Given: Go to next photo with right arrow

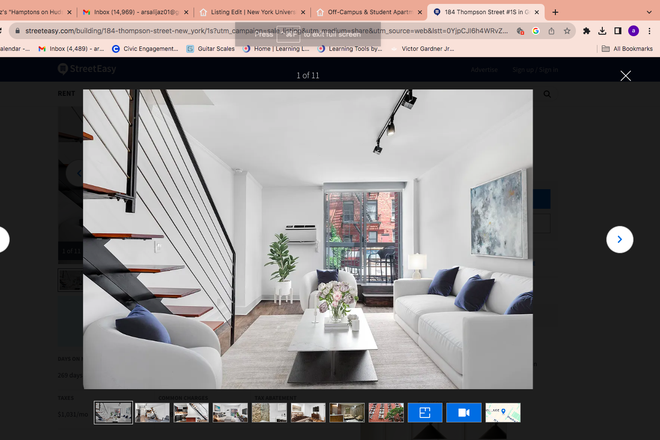Looking at the screenshot, I should click(x=620, y=240).
